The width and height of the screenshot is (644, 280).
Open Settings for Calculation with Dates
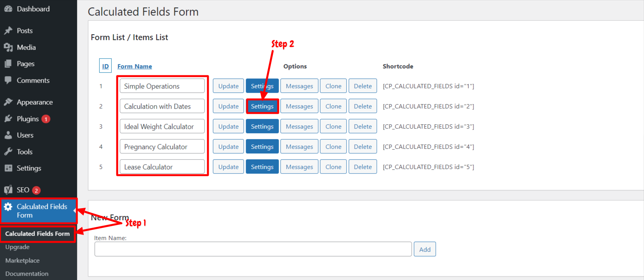click(x=262, y=106)
